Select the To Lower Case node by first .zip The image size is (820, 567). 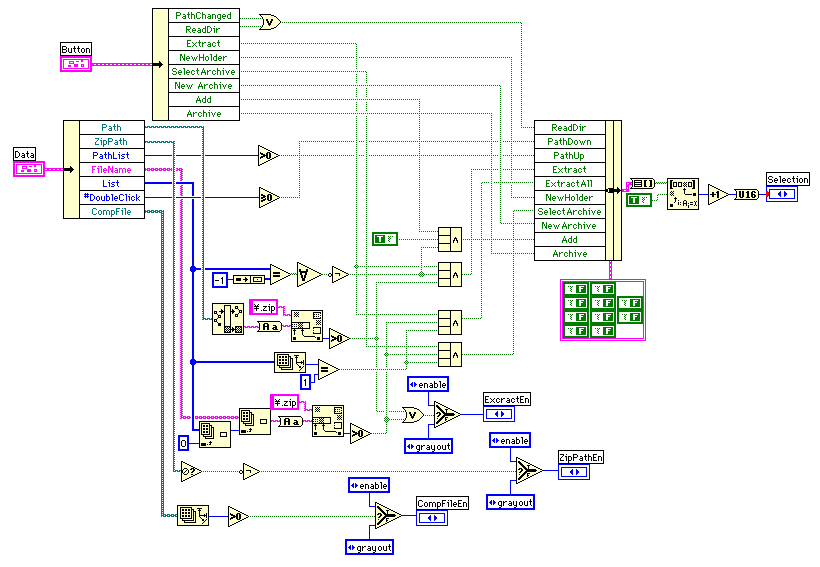point(268,326)
